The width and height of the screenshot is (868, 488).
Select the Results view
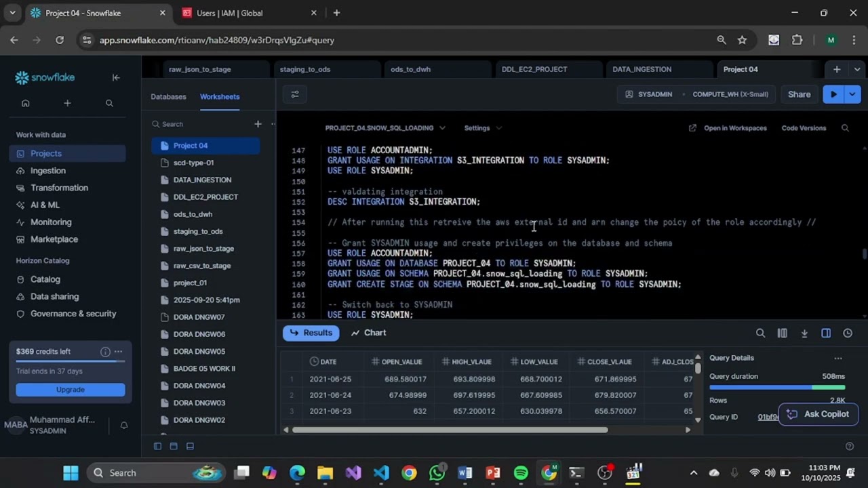pyautogui.click(x=312, y=333)
